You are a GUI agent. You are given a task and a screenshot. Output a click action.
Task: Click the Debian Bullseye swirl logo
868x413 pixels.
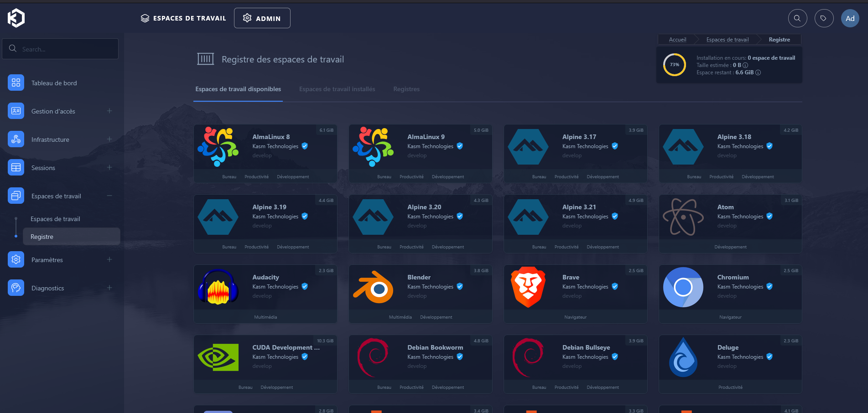pyautogui.click(x=528, y=357)
